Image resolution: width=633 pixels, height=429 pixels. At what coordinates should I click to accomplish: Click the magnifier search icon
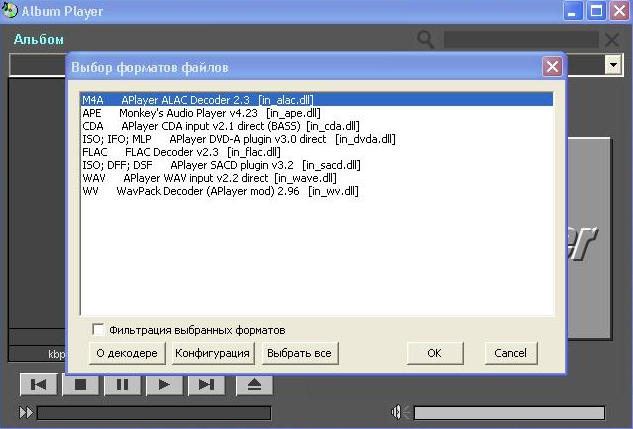tap(425, 40)
